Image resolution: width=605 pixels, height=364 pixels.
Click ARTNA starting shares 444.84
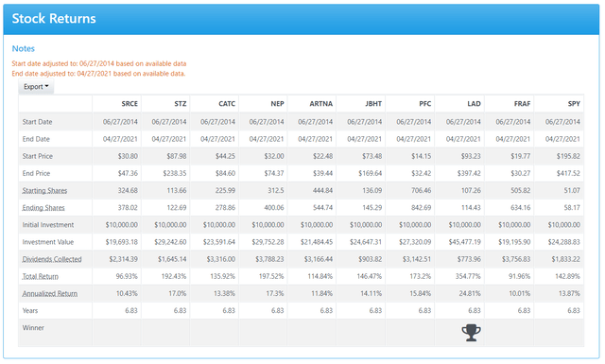[x=322, y=191]
